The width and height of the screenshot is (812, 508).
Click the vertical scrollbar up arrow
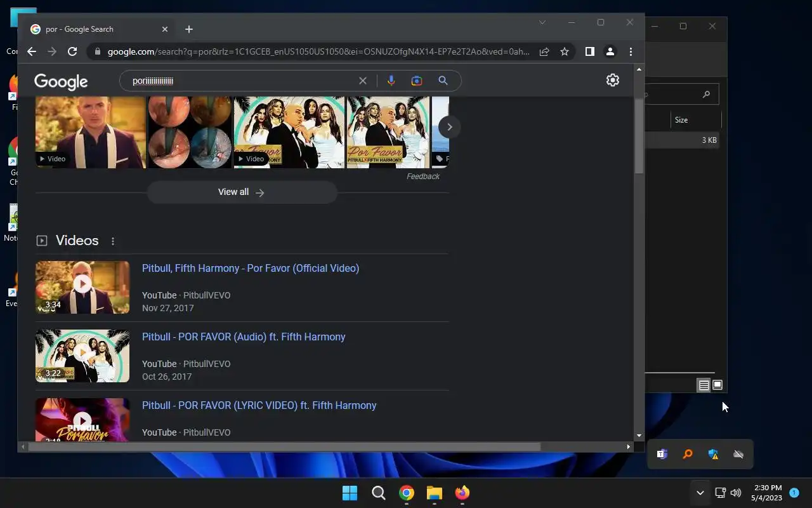[x=639, y=69]
